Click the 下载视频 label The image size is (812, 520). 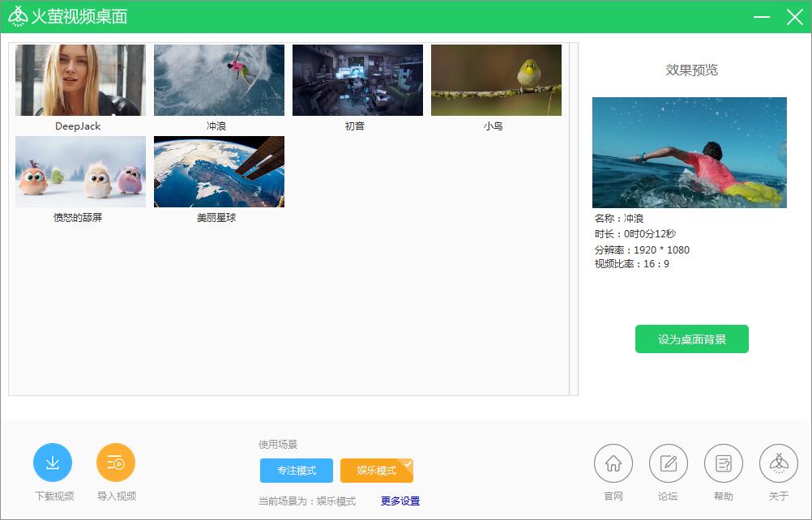(54, 497)
